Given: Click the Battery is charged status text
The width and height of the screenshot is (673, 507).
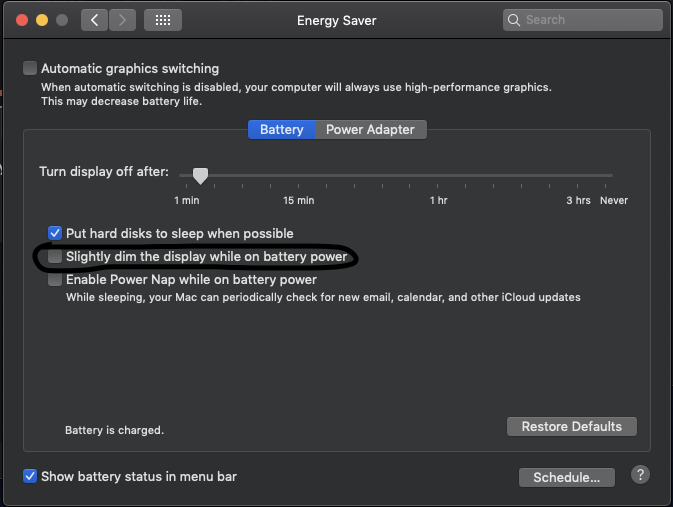Looking at the screenshot, I should click(x=115, y=430).
